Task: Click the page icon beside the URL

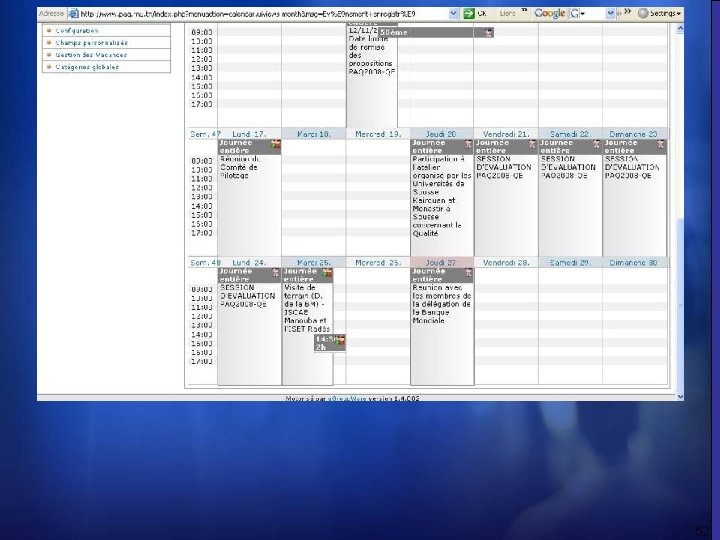Action: [73, 14]
